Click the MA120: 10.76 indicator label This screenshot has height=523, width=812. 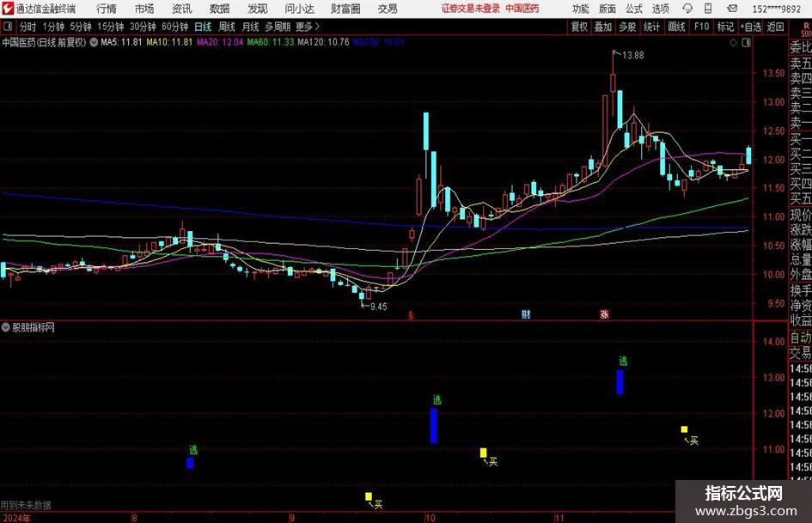tap(324, 42)
